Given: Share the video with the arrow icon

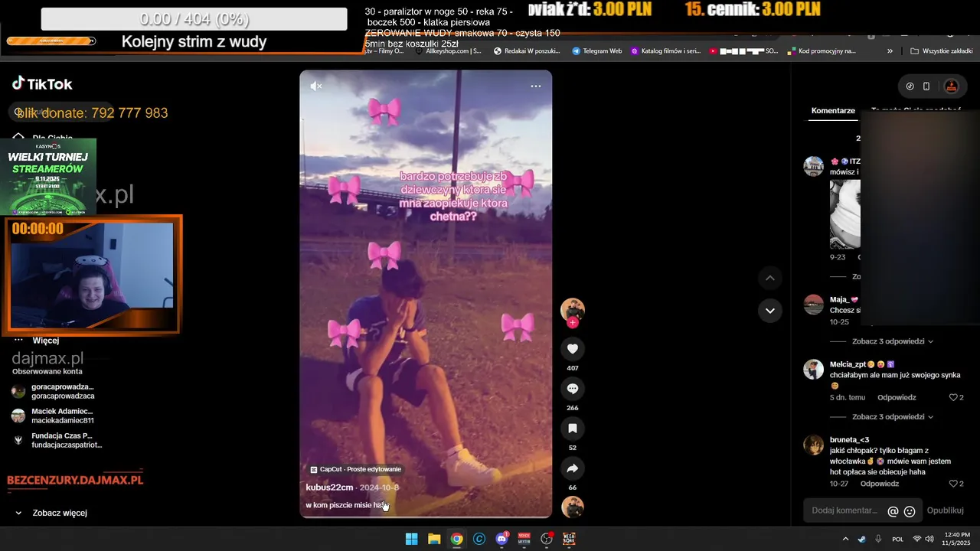Looking at the screenshot, I should (572, 468).
